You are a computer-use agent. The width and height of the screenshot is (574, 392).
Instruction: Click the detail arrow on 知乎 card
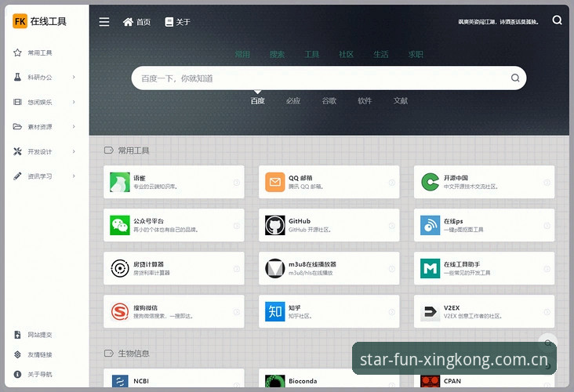point(392,312)
